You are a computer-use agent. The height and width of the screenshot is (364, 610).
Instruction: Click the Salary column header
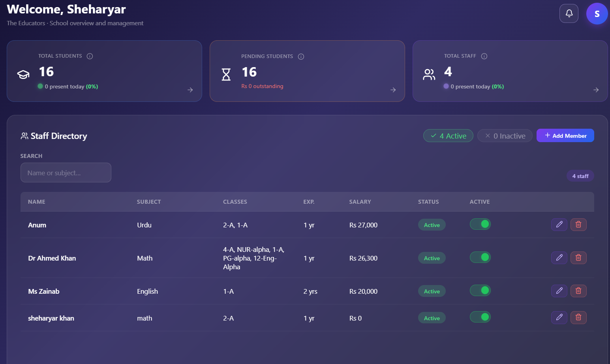pyautogui.click(x=360, y=202)
